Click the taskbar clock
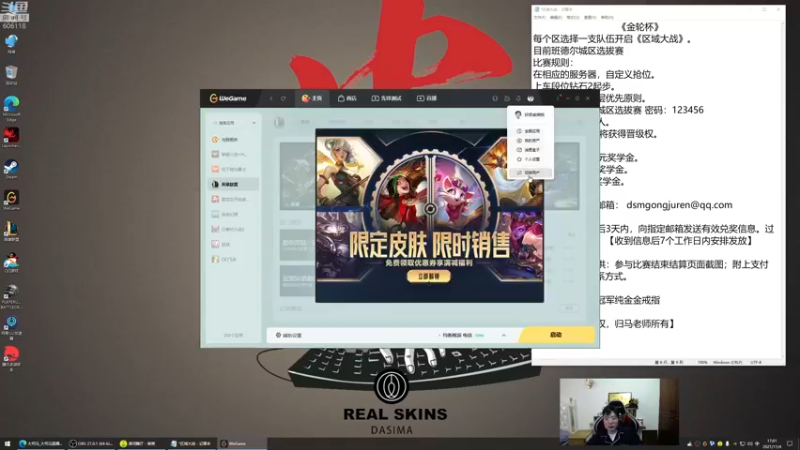The height and width of the screenshot is (450, 800). click(x=771, y=443)
